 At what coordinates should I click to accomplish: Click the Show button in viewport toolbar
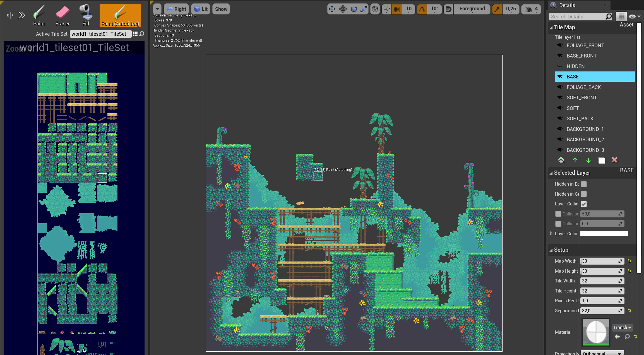[221, 9]
